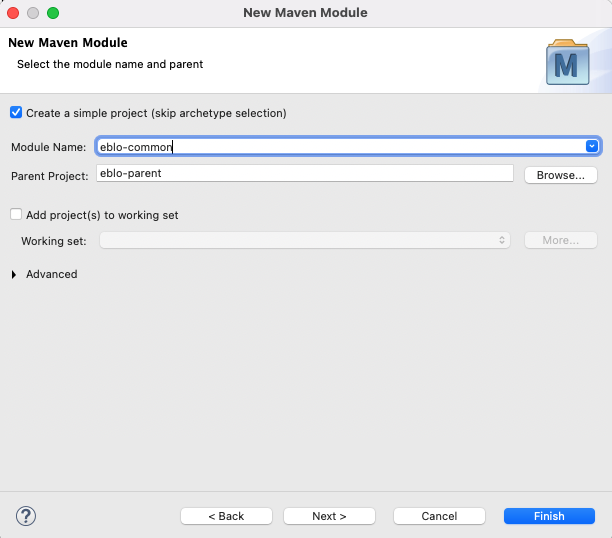Close the dialog with the red button
The image size is (612, 538).
(x=13, y=13)
